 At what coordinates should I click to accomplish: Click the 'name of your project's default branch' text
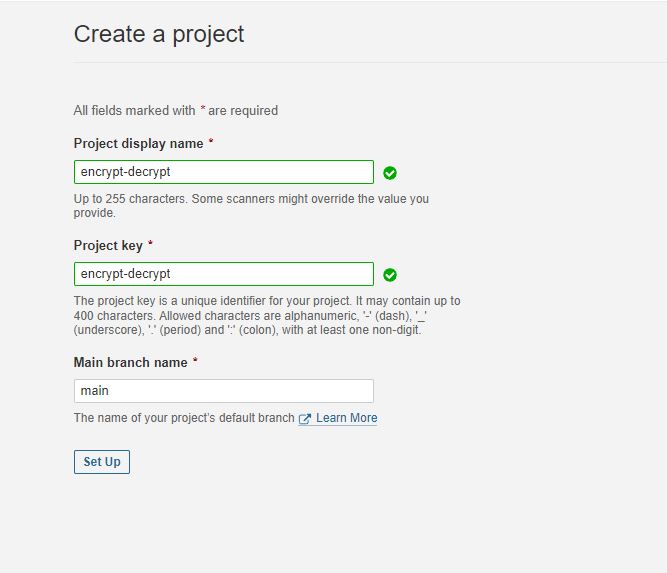(184, 418)
